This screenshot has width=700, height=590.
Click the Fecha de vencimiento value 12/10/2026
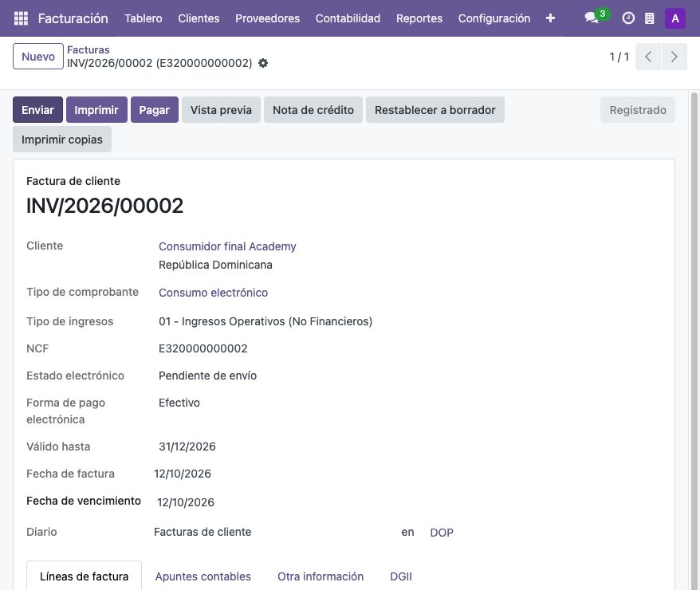185,502
